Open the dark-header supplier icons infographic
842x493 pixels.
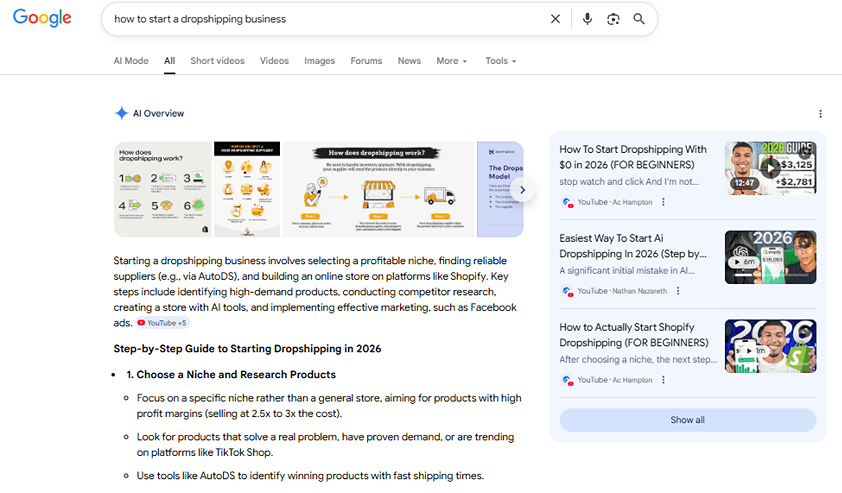click(247, 189)
